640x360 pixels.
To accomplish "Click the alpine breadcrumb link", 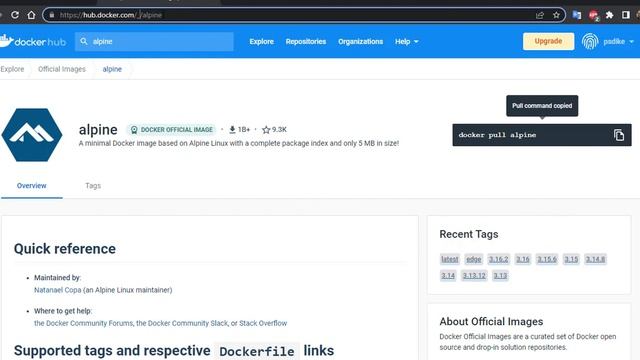I will tap(112, 69).
